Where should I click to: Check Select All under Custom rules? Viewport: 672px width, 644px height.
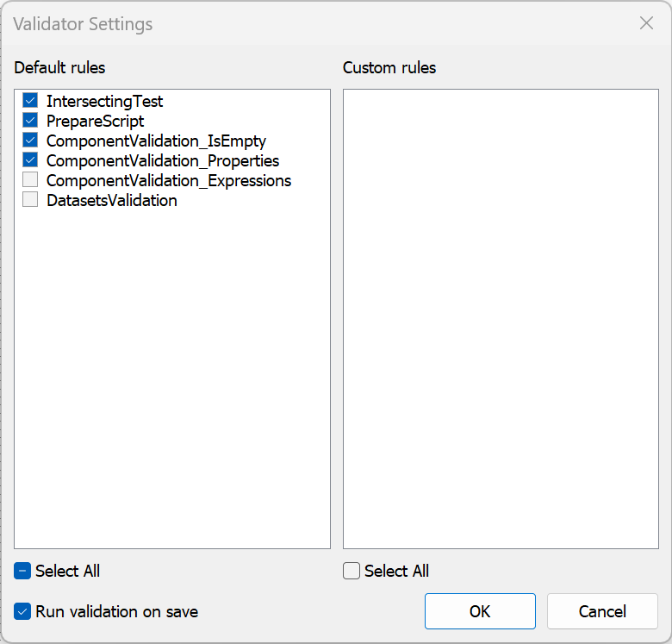[x=352, y=571]
